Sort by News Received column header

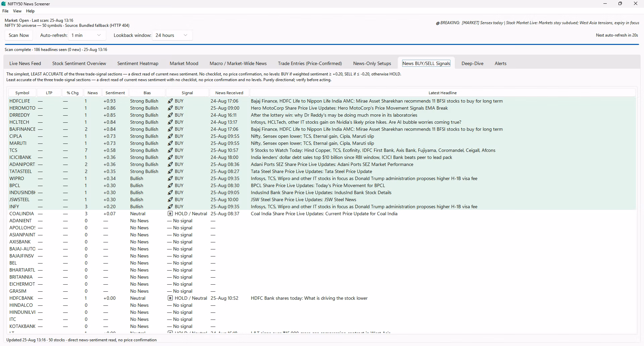[x=229, y=93]
